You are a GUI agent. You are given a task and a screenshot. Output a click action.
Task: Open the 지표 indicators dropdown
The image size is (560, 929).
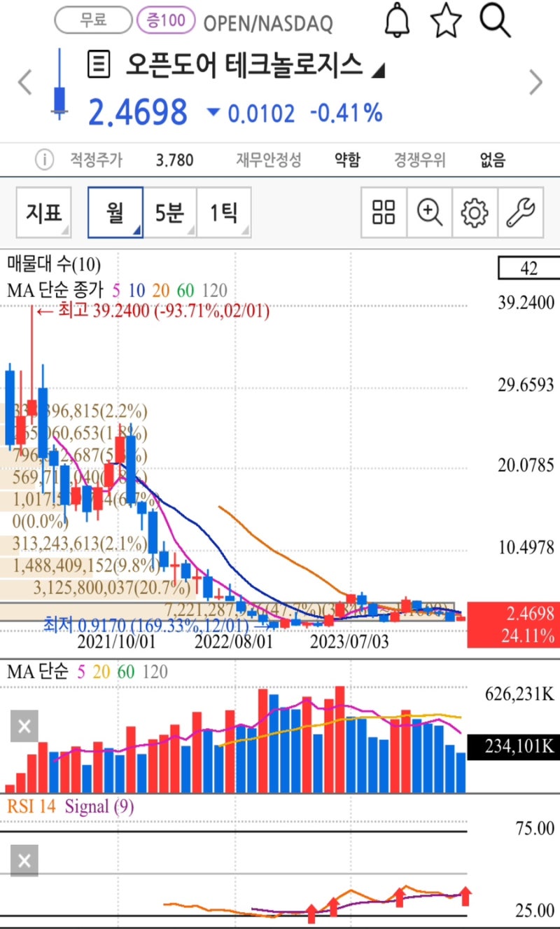[44, 212]
